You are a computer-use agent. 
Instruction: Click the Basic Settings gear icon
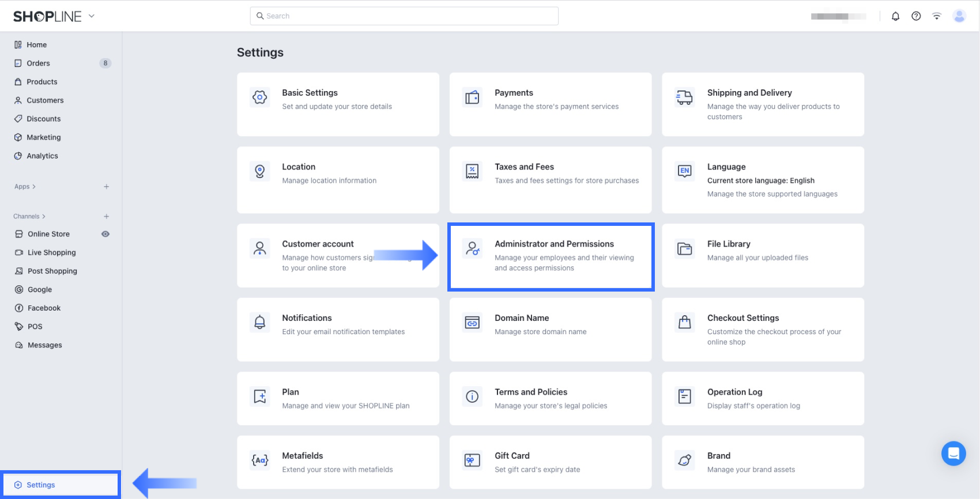click(260, 97)
